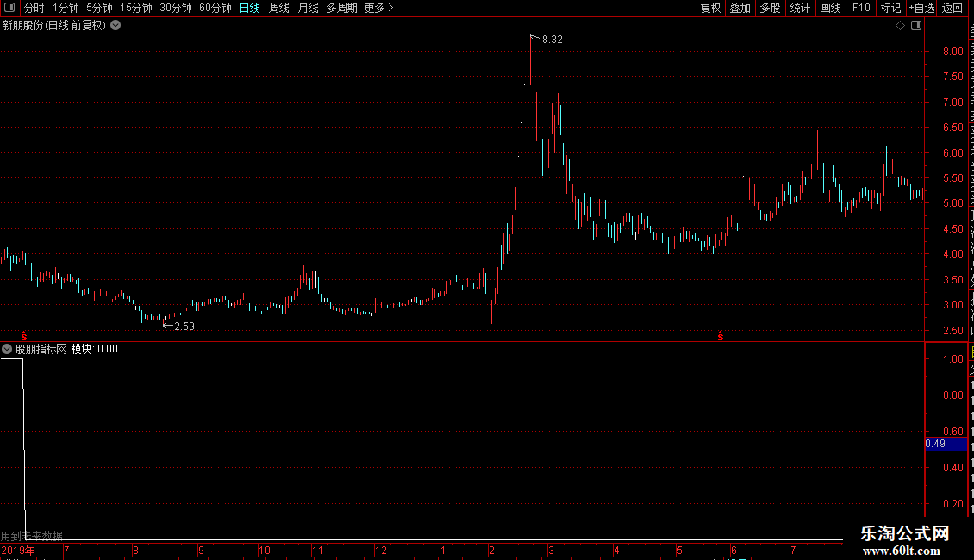974x560 pixels.
Task: Click the 2.59 low price label
Action: [x=184, y=326]
